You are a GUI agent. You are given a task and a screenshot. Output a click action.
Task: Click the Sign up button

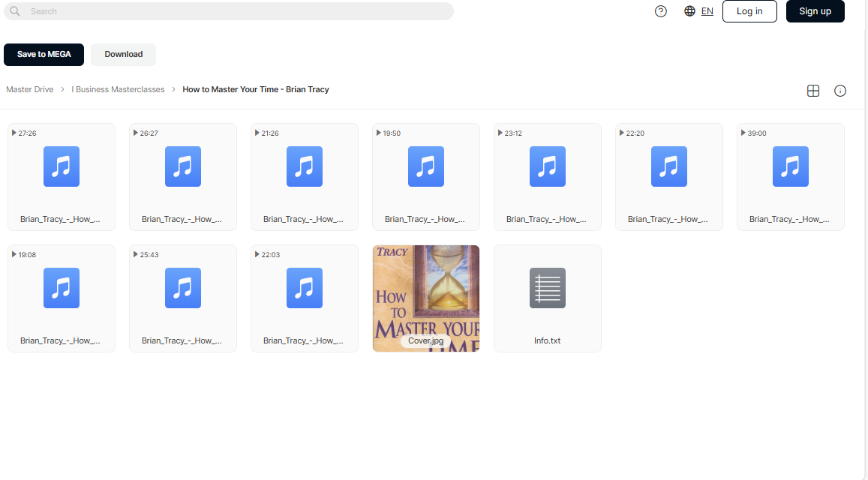pyautogui.click(x=815, y=11)
